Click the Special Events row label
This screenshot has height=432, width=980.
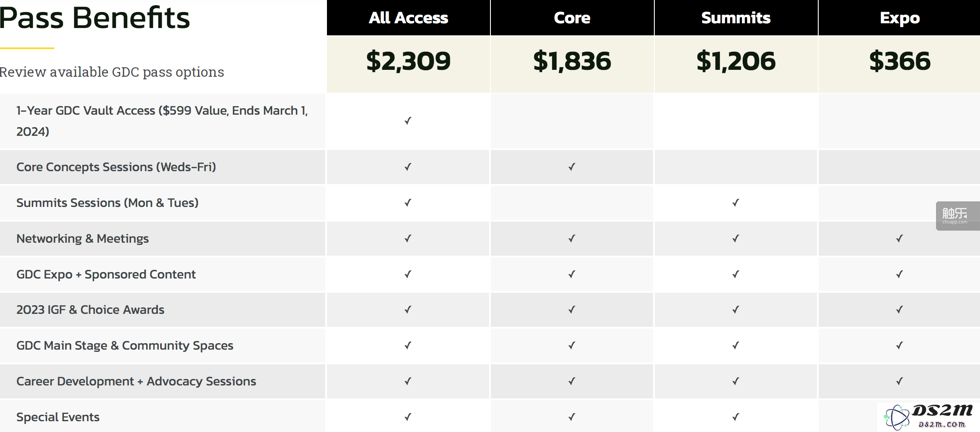[58, 417]
